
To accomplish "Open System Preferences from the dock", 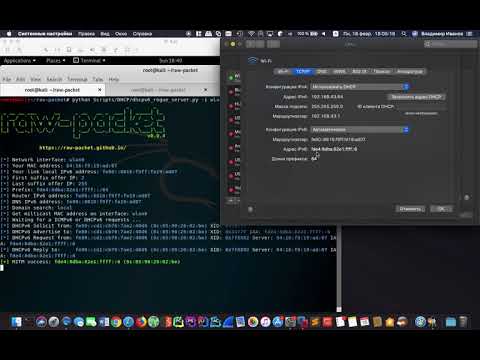I will point(290,322).
